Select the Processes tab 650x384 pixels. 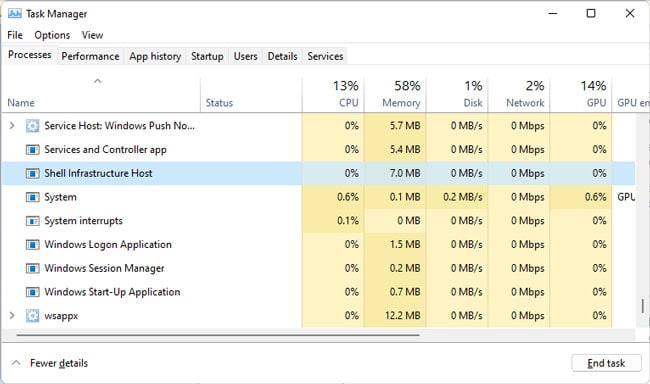(x=29, y=55)
